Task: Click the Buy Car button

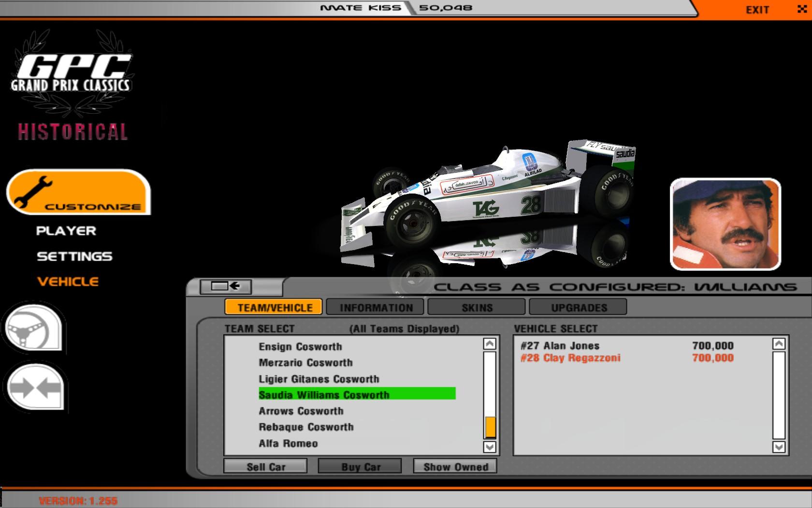Action: tap(360, 466)
